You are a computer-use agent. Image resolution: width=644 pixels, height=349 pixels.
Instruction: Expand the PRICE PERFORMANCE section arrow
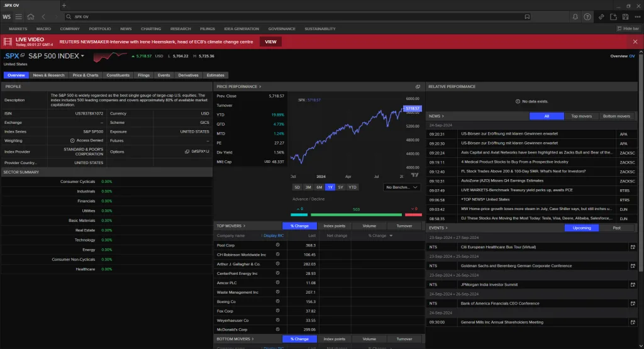(260, 87)
